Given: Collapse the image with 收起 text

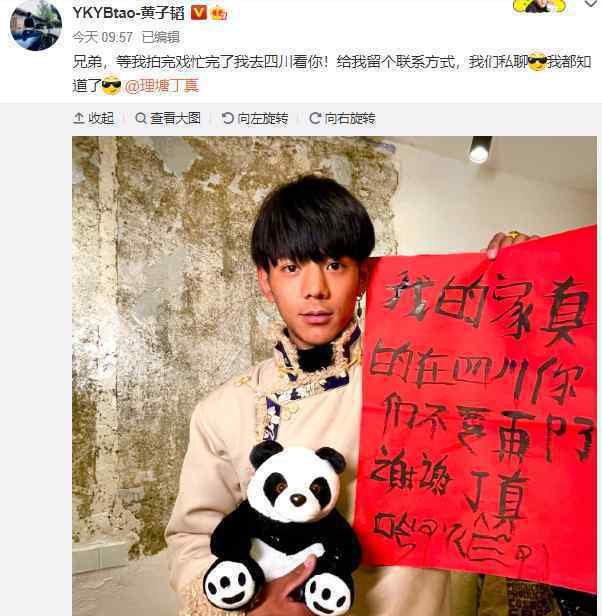Looking at the screenshot, I should tap(101, 118).
